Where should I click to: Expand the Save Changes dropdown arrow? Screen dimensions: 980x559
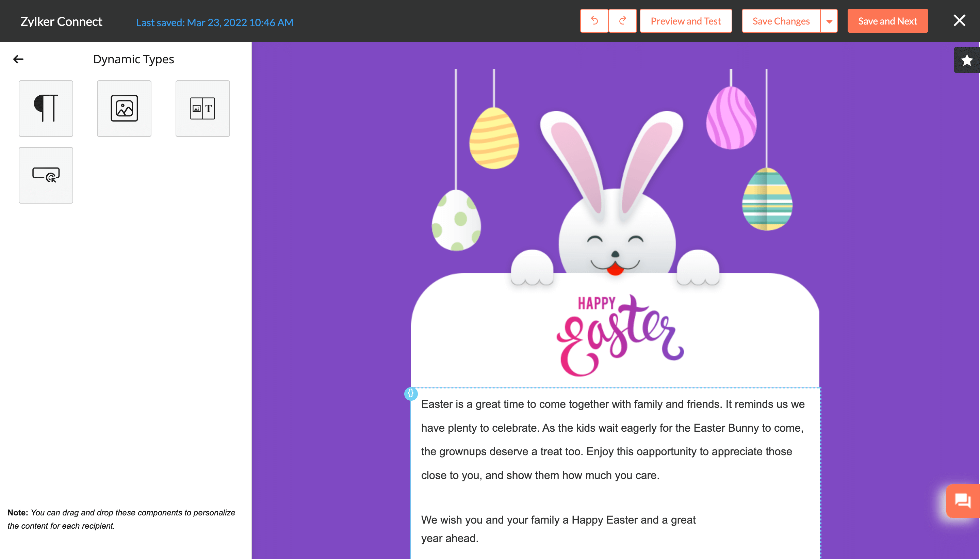pos(829,21)
